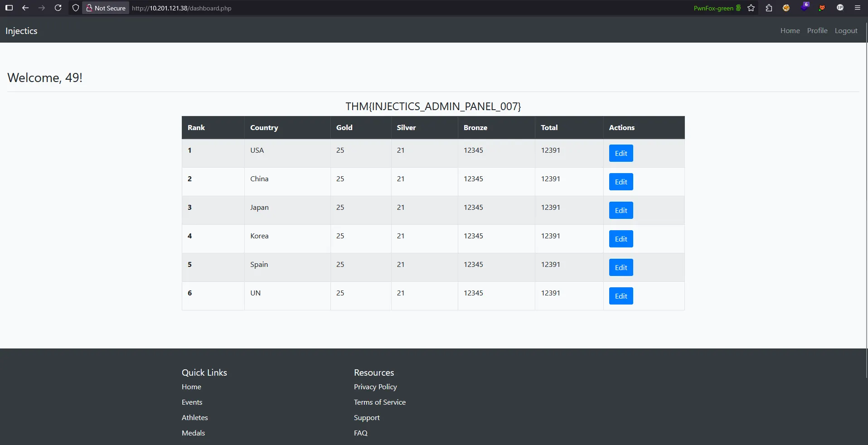Click the Injectics brand logo
This screenshot has height=445, width=868.
click(21, 30)
